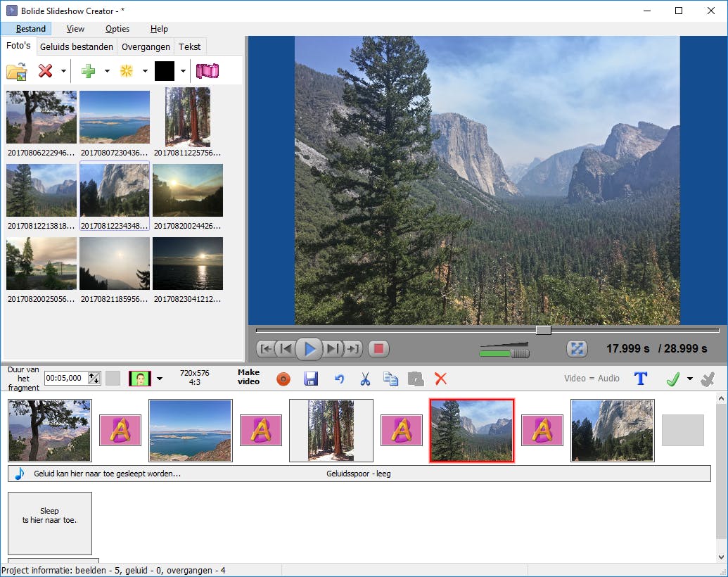Open the Bestand menu
Image resolution: width=728 pixels, height=577 pixels.
click(x=31, y=29)
